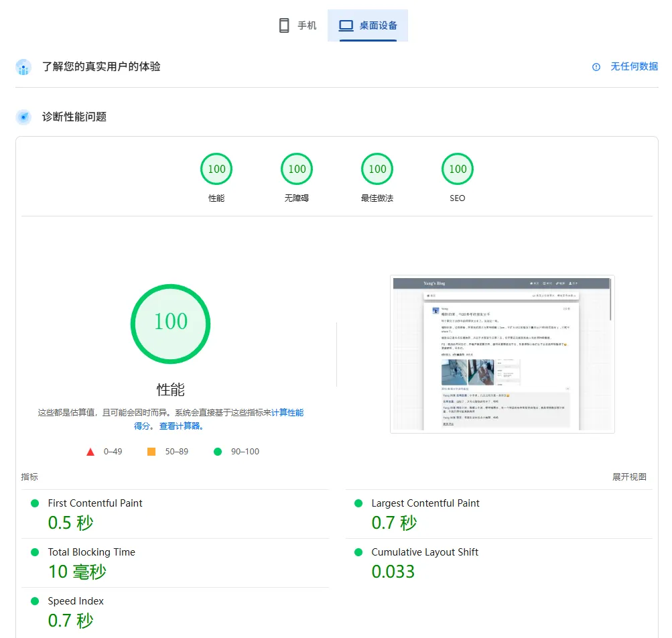
Task: Click Cumulative Layout Shift metric
Action: 425,552
